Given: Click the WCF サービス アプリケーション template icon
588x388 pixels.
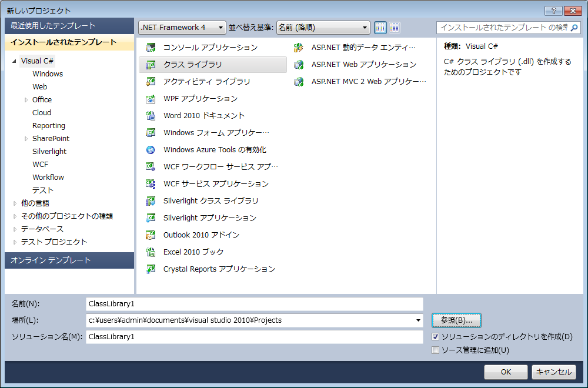Looking at the screenshot, I should tap(151, 183).
